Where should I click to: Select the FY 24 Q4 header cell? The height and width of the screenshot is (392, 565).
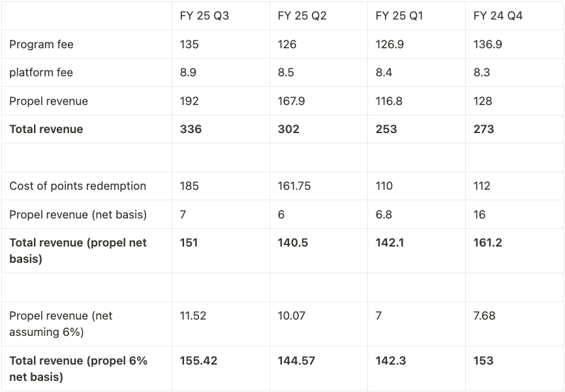click(498, 16)
